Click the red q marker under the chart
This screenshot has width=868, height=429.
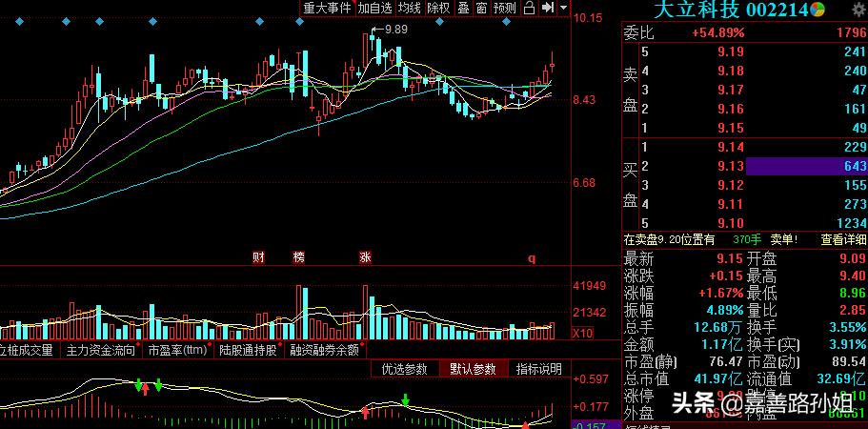[x=532, y=258]
